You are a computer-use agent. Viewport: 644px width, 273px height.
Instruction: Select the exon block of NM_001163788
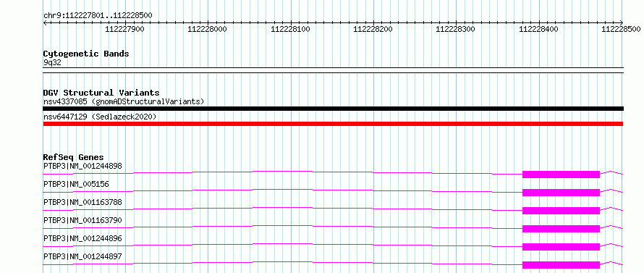(561, 211)
